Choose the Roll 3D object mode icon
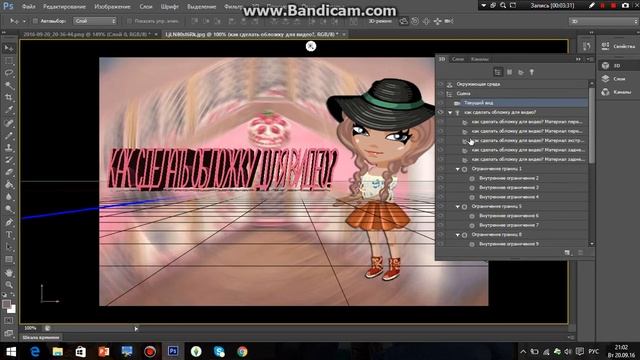The width and height of the screenshot is (640, 360). click(x=415, y=21)
